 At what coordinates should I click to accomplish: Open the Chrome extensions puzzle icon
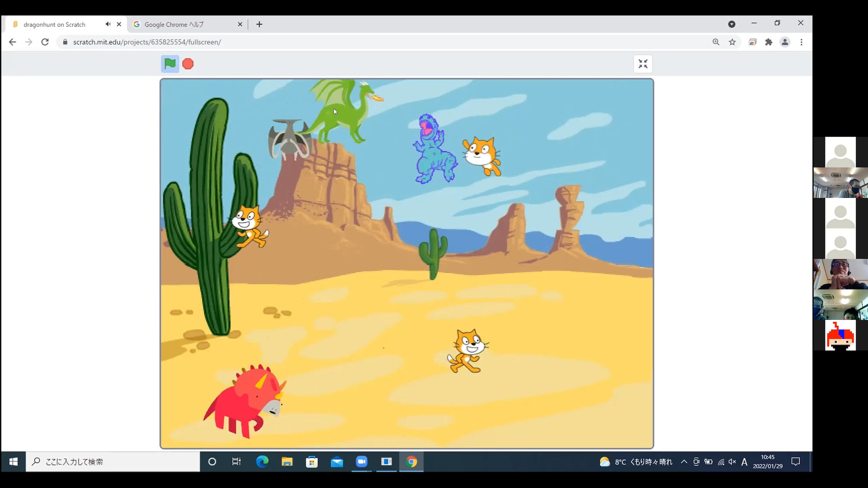coord(769,42)
